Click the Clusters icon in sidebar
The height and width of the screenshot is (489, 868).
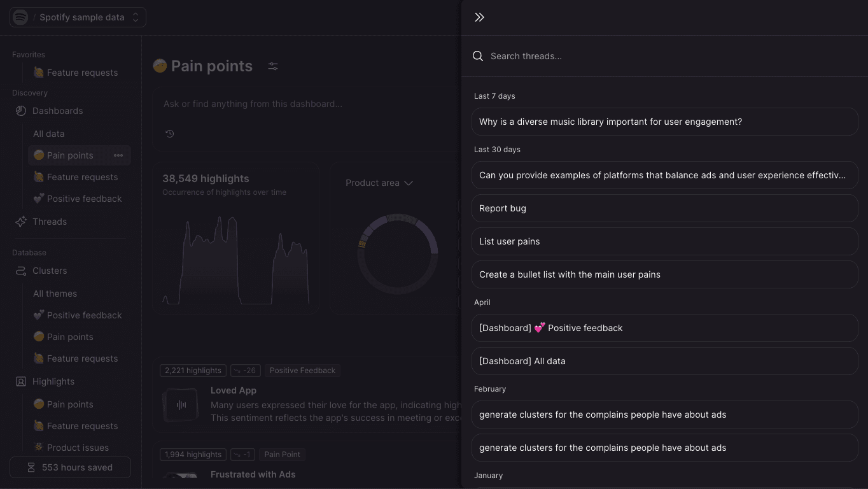click(x=21, y=271)
